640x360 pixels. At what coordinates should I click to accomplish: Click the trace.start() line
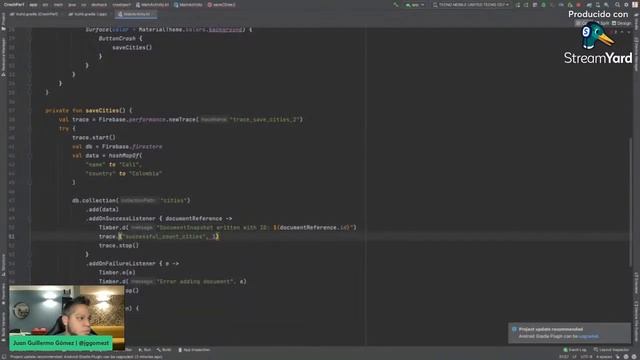[x=94, y=138]
